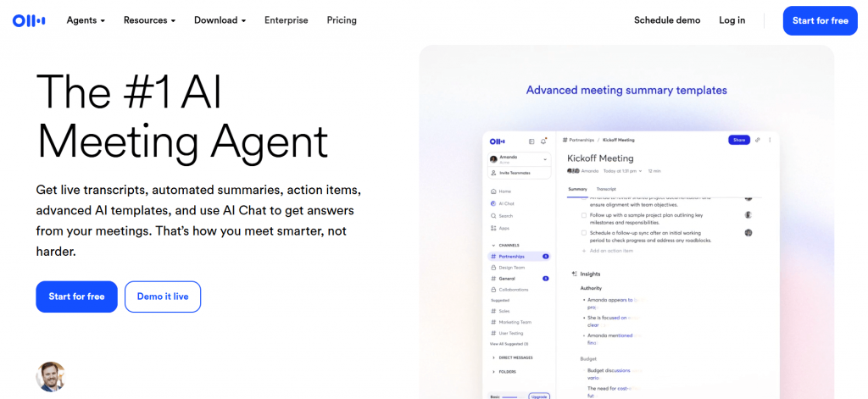Check the 'Schedule a follow-up sync' action item
868x399 pixels.
tap(583, 232)
